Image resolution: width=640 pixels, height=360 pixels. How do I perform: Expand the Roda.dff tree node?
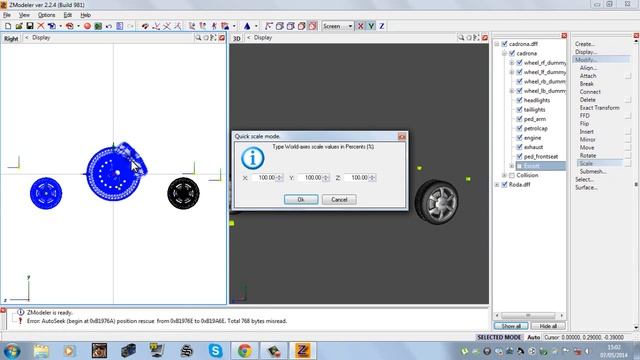[497, 184]
